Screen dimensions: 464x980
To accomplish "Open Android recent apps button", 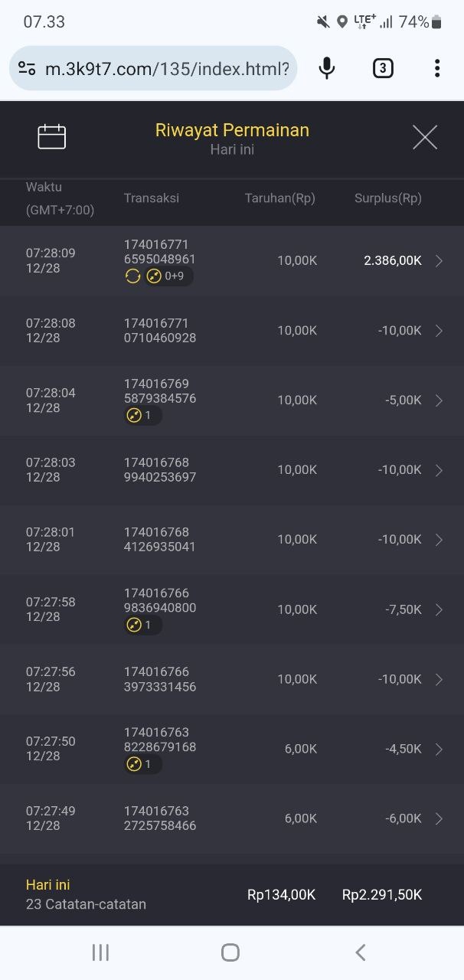I will coord(100,952).
